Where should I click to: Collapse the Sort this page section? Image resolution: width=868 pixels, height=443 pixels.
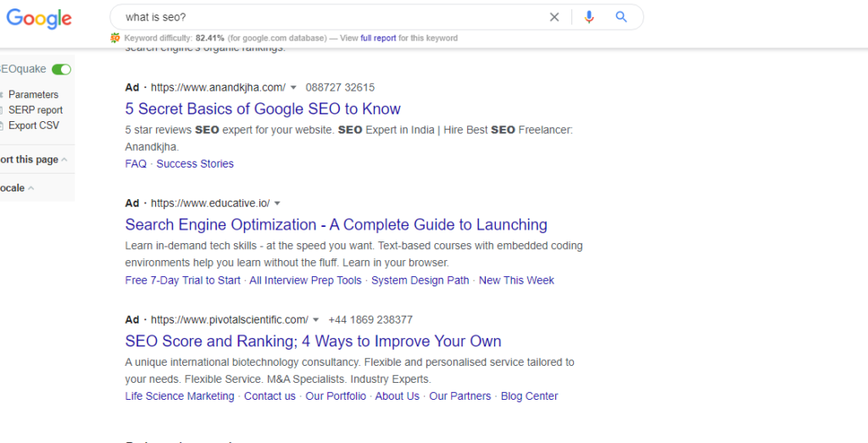[x=64, y=160]
